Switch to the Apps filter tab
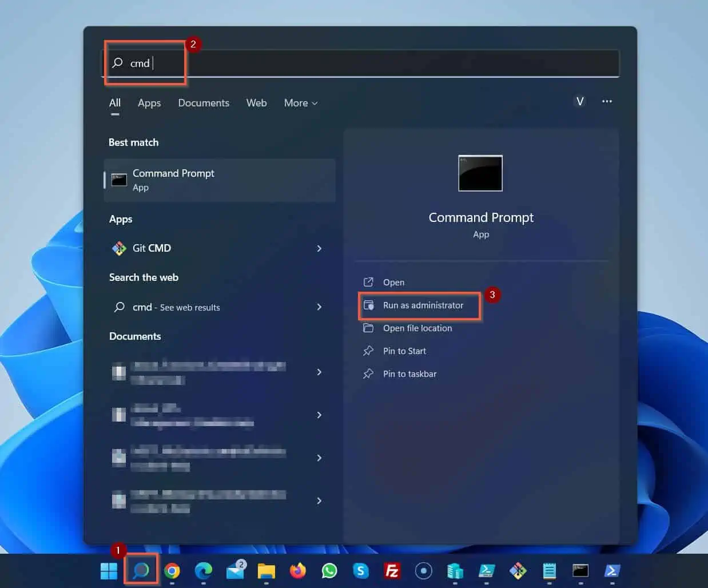 (x=149, y=103)
